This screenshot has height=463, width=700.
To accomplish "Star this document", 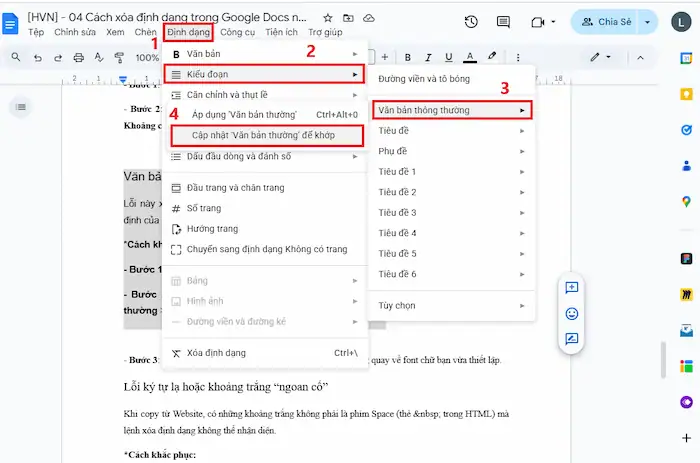I will (x=328, y=18).
